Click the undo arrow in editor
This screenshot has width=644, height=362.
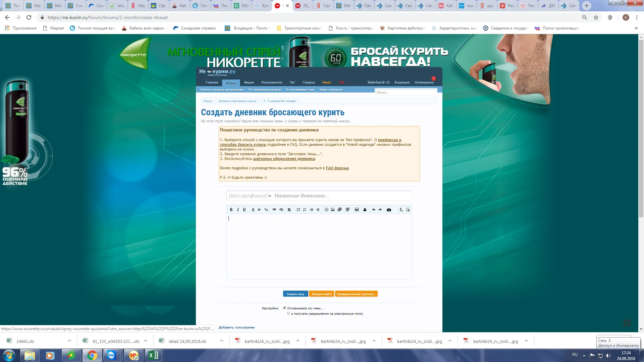coord(374,209)
